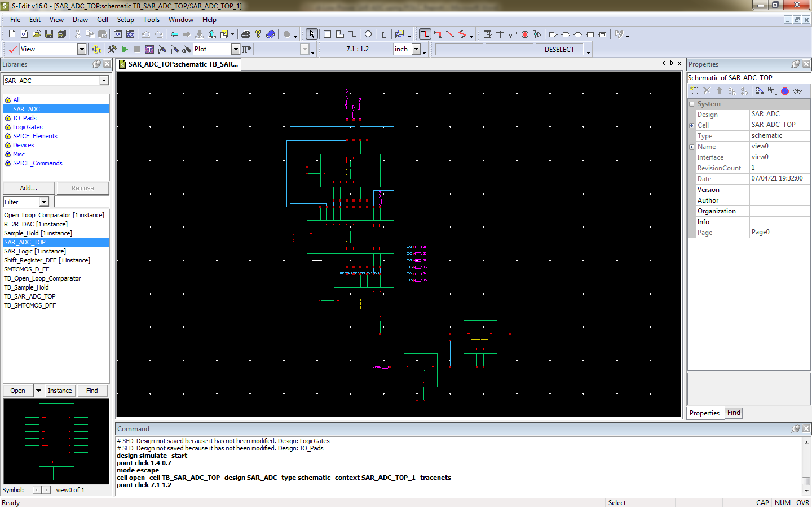Click the new selection icon in Properties
This screenshot has height=508, width=812.
pos(694,91)
